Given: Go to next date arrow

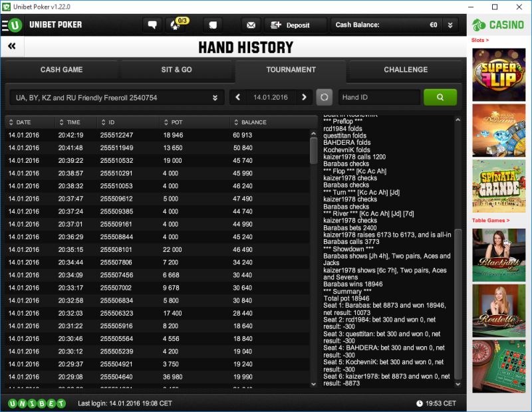Looking at the screenshot, I should (x=304, y=97).
